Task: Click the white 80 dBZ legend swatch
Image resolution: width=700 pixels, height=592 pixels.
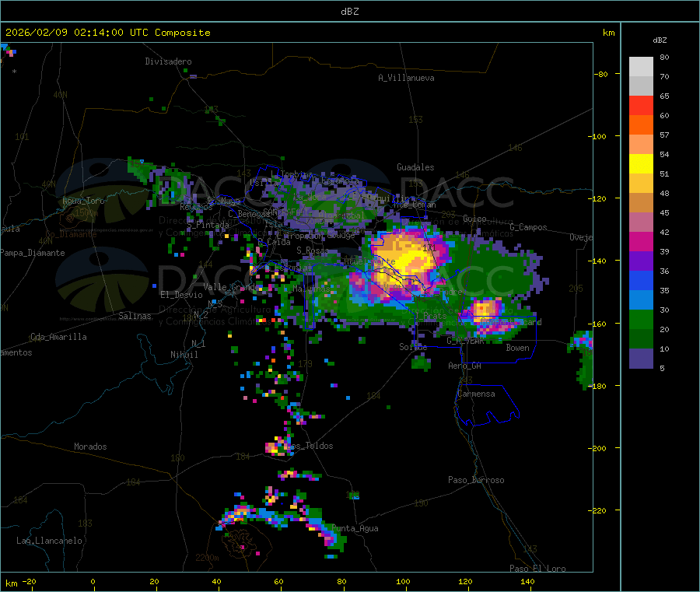Action: pos(641,67)
